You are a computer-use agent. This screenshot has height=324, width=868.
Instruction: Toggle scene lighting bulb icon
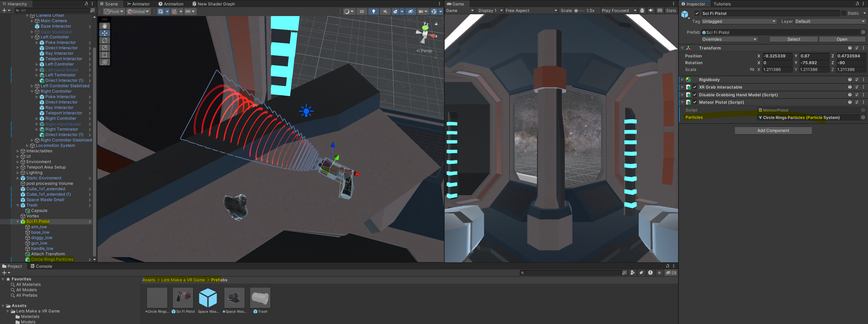pyautogui.click(x=373, y=12)
